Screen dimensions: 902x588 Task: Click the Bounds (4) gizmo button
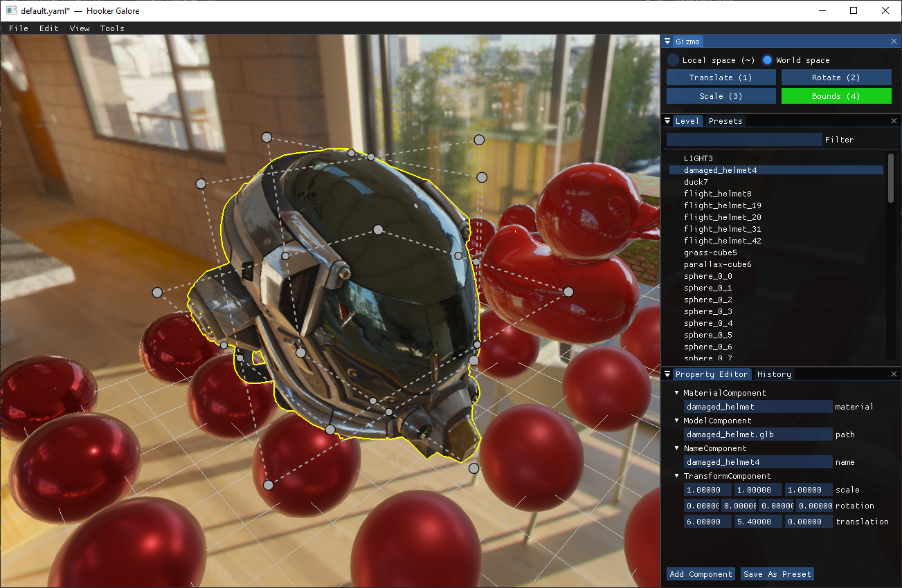click(x=836, y=96)
